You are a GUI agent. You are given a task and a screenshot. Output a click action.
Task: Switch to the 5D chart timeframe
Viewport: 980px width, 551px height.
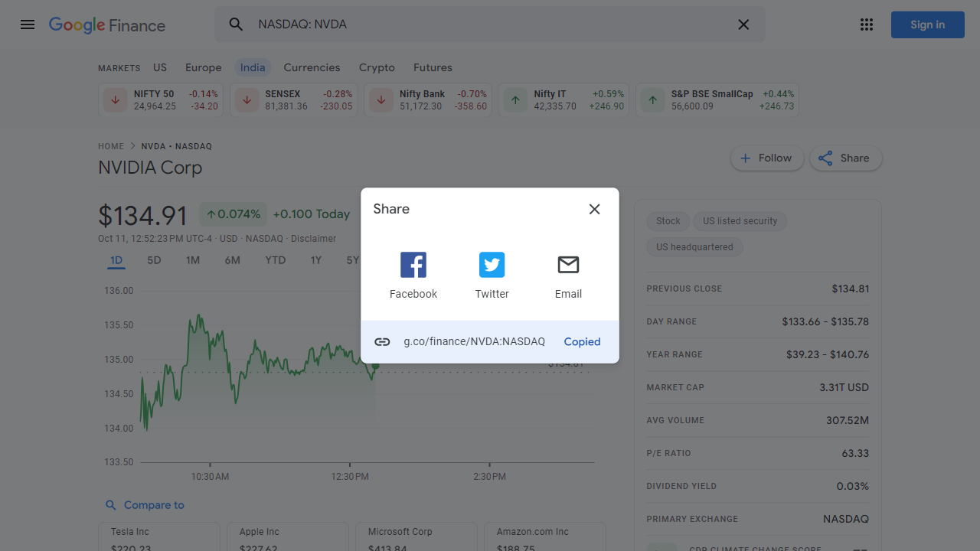click(x=153, y=260)
